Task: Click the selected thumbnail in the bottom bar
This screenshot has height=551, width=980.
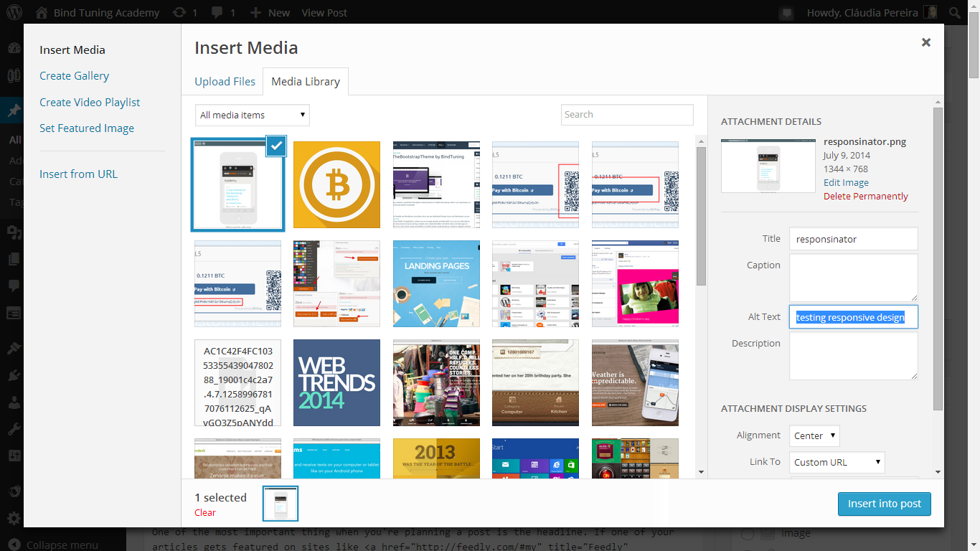Action: [281, 503]
